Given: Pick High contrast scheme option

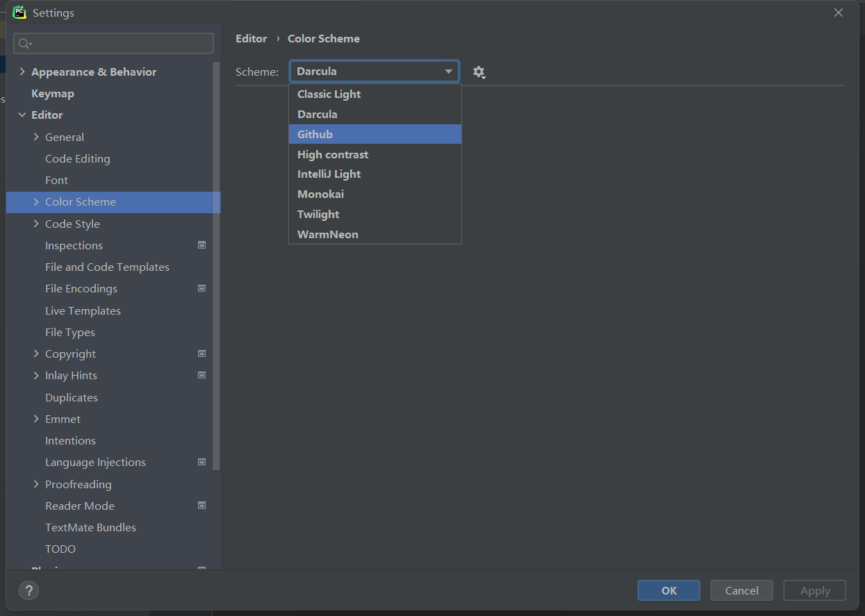Looking at the screenshot, I should 333,154.
